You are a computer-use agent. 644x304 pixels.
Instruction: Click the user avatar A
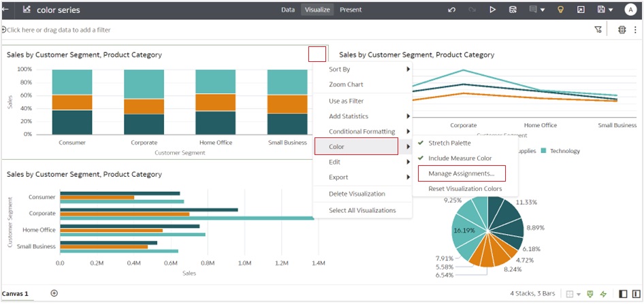coord(630,10)
